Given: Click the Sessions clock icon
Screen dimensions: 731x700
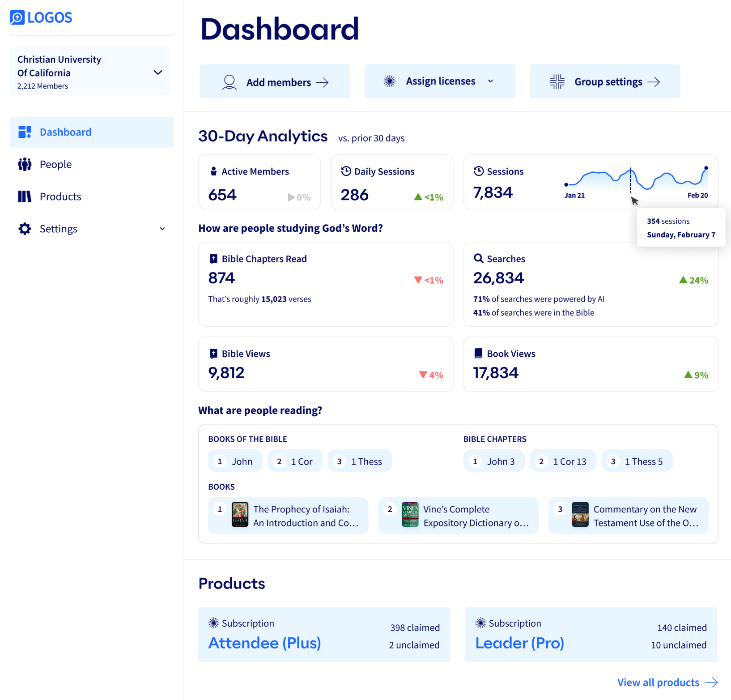Looking at the screenshot, I should click(479, 171).
